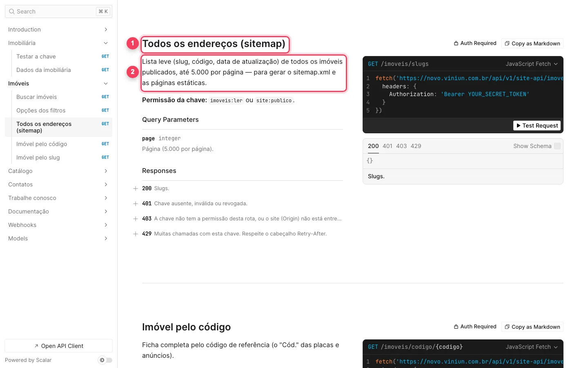Select the 403 response tab

pyautogui.click(x=401, y=146)
